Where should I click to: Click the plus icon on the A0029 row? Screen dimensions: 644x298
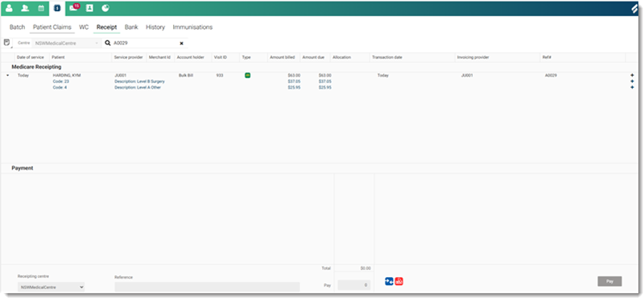632,75
